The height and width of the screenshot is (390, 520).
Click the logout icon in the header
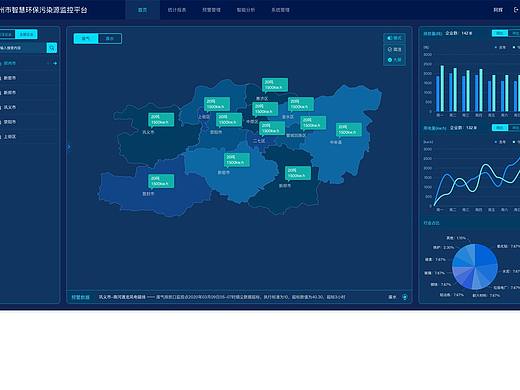[x=516, y=10]
